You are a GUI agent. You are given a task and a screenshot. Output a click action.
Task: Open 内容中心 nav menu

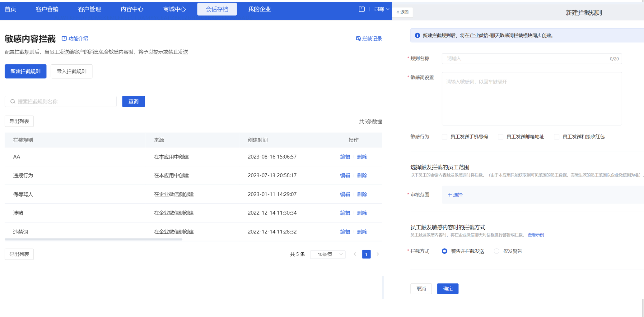132,9
